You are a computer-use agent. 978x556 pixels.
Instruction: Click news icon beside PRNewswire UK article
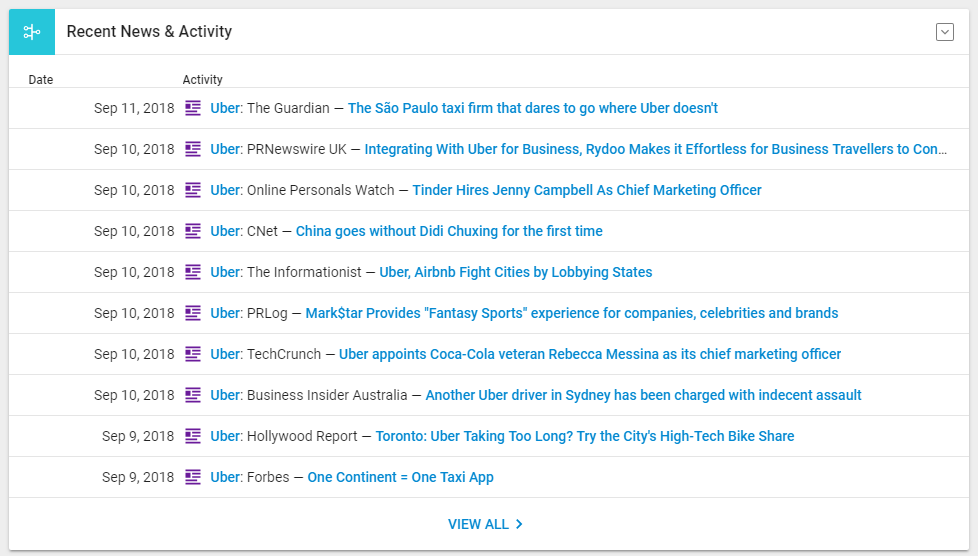[193, 149]
